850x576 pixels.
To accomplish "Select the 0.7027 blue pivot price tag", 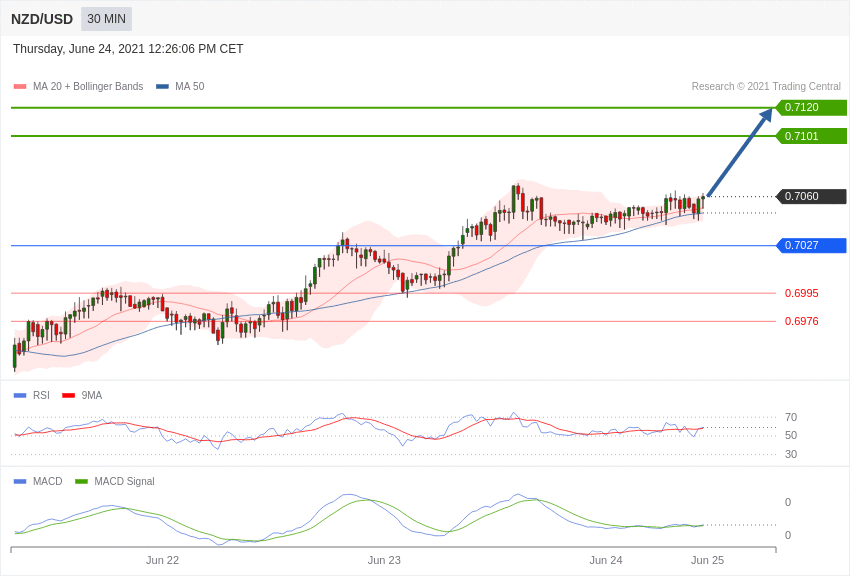I will pos(812,245).
